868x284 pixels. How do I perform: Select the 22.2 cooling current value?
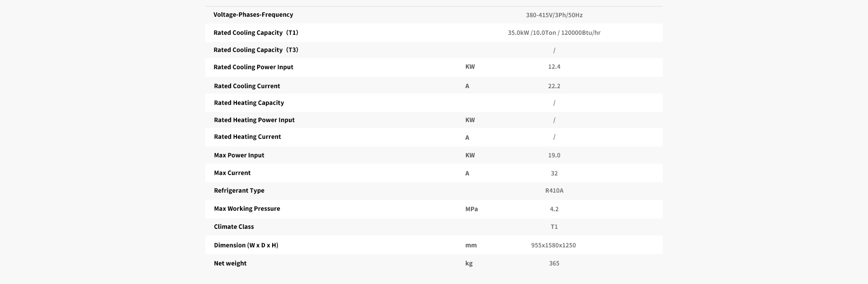(x=554, y=86)
